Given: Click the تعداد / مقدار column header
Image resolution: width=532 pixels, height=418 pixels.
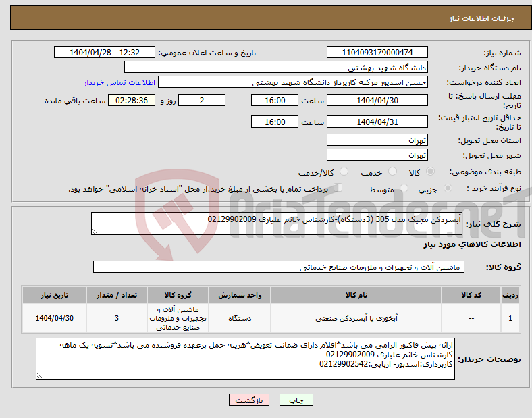Looking at the screenshot, I should coord(117,295).
